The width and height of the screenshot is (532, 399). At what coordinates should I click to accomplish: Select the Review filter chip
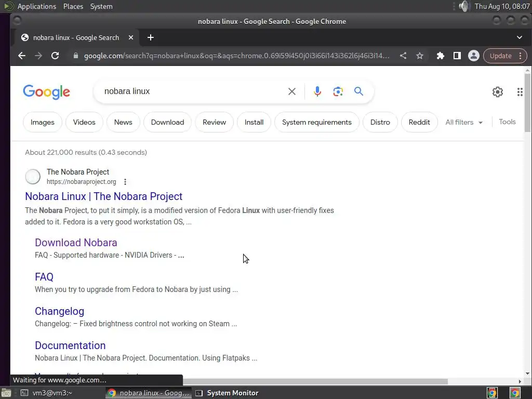click(x=214, y=122)
